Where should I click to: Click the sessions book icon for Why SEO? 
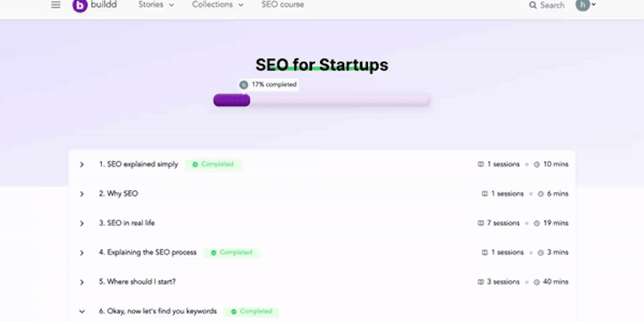click(485, 194)
